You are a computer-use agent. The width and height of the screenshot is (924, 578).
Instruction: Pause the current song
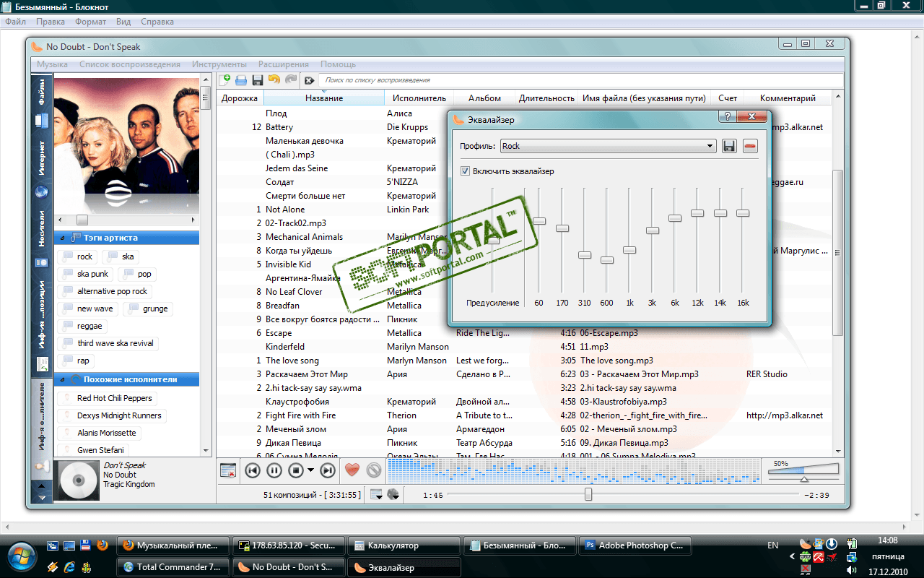(x=274, y=470)
